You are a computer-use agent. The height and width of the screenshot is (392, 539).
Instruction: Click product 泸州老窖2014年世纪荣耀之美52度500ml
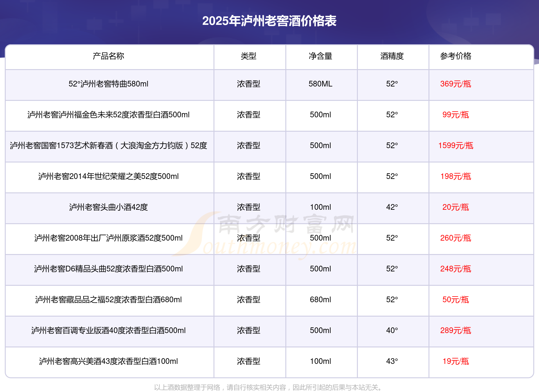pyautogui.click(x=108, y=176)
